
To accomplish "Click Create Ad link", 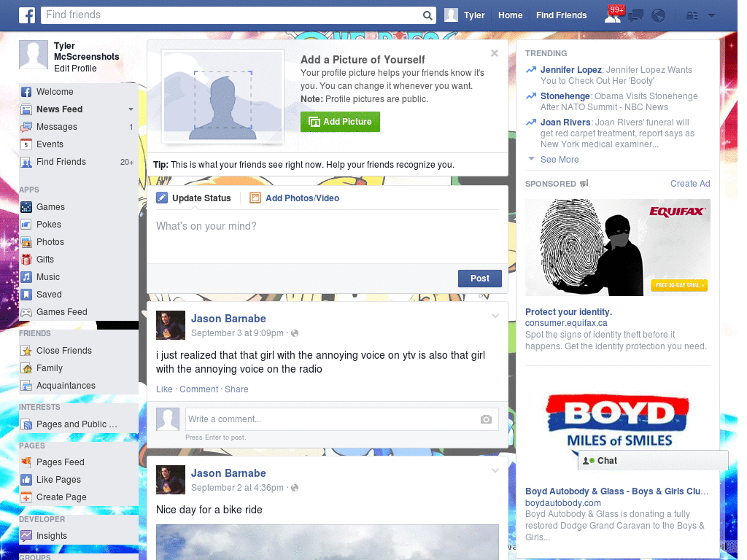I will pyautogui.click(x=690, y=184).
